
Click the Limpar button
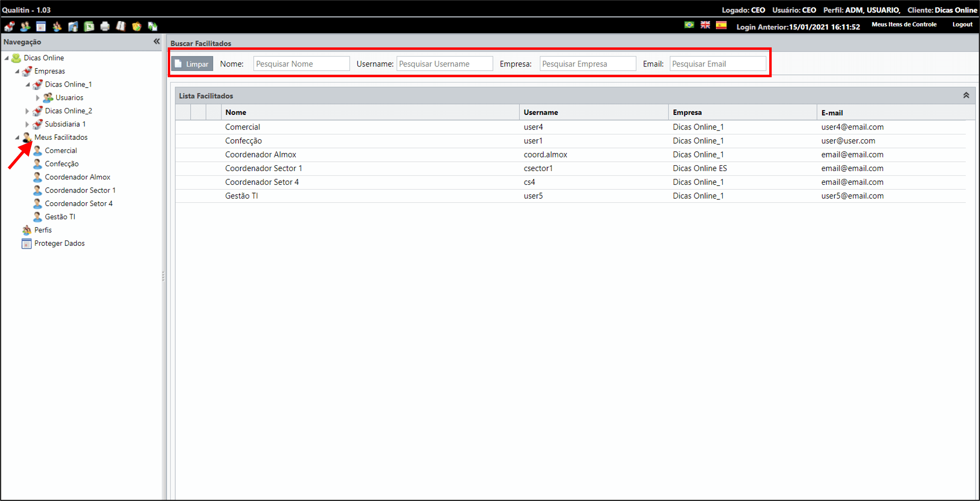[192, 64]
